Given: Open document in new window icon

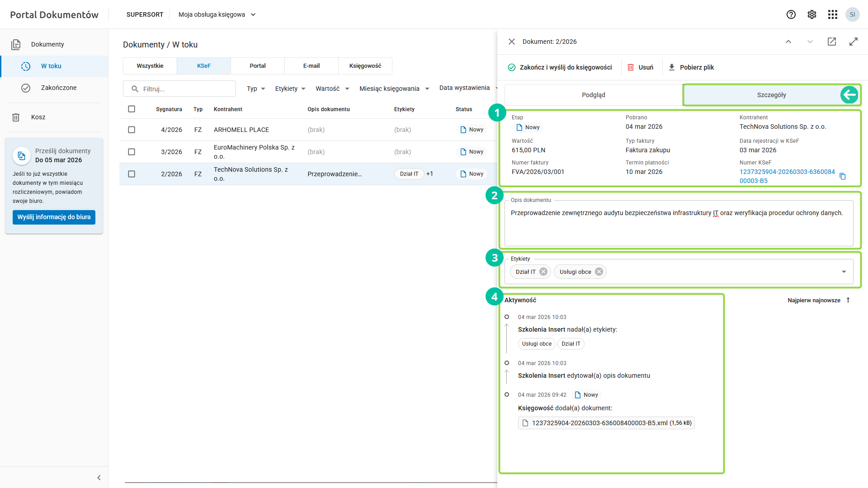Looking at the screenshot, I should tap(831, 42).
